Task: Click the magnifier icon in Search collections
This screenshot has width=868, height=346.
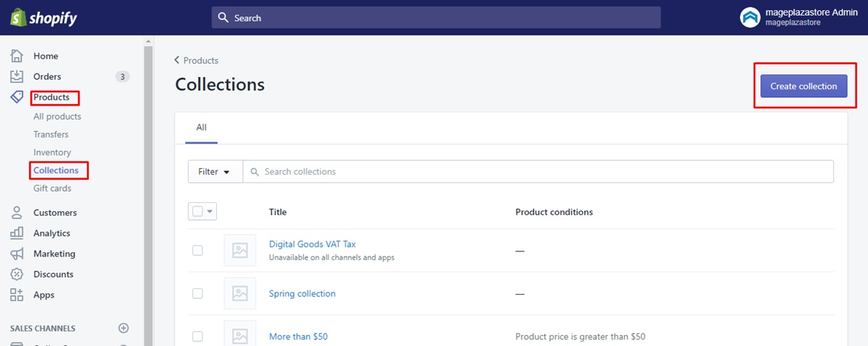Action: point(255,172)
